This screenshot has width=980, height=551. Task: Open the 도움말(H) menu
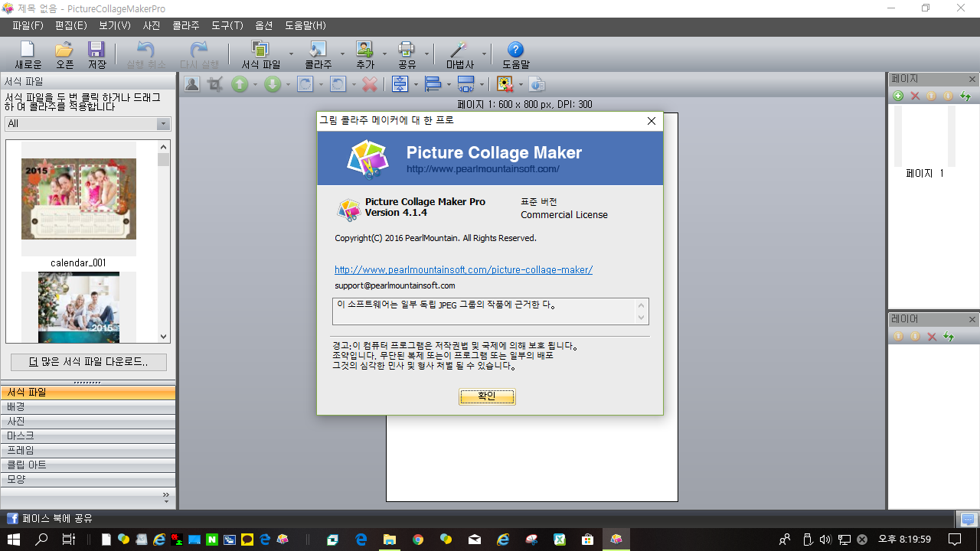pos(305,26)
